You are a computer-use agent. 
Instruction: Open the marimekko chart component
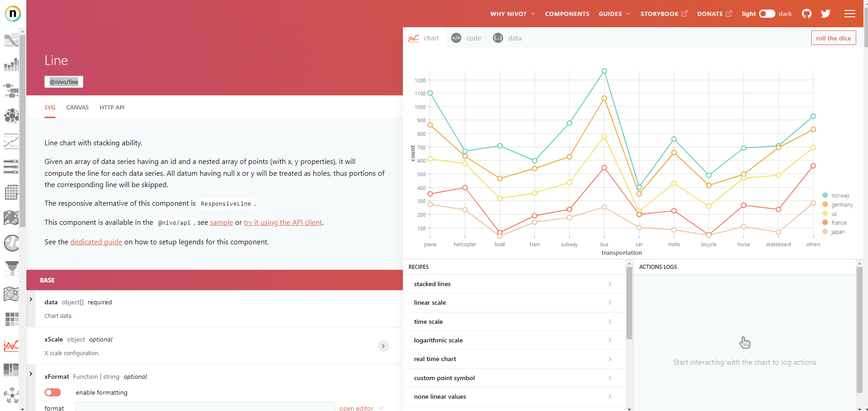tap(11, 370)
